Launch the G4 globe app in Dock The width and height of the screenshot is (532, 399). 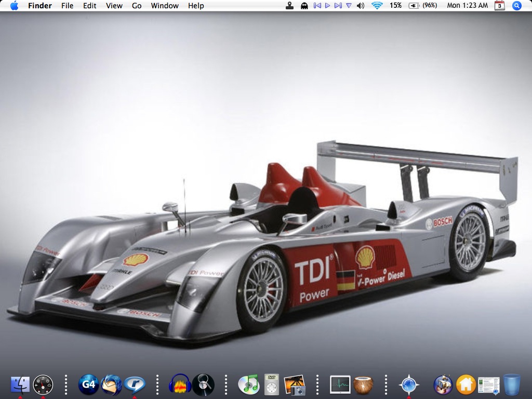(x=88, y=384)
